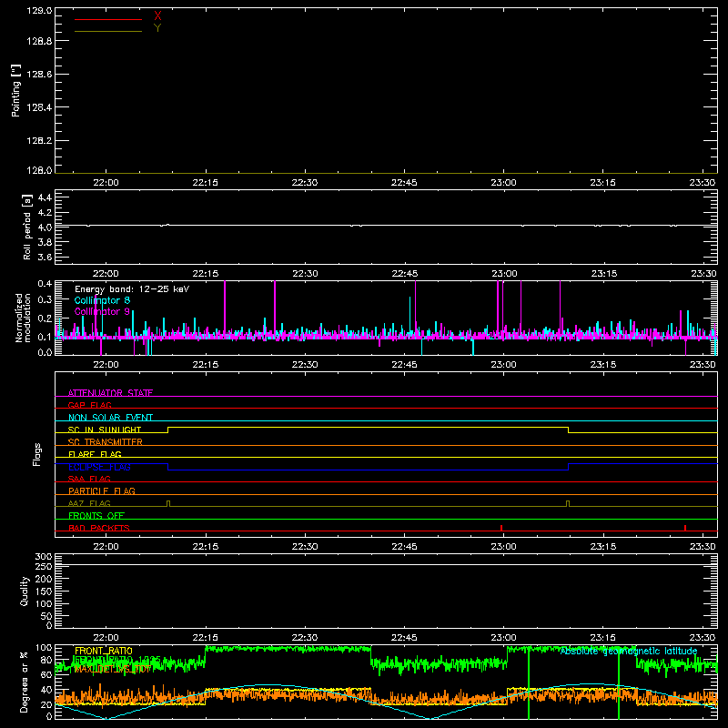Select the Collimator 8 legend label
This screenshot has width=728, height=728.
pos(102,300)
